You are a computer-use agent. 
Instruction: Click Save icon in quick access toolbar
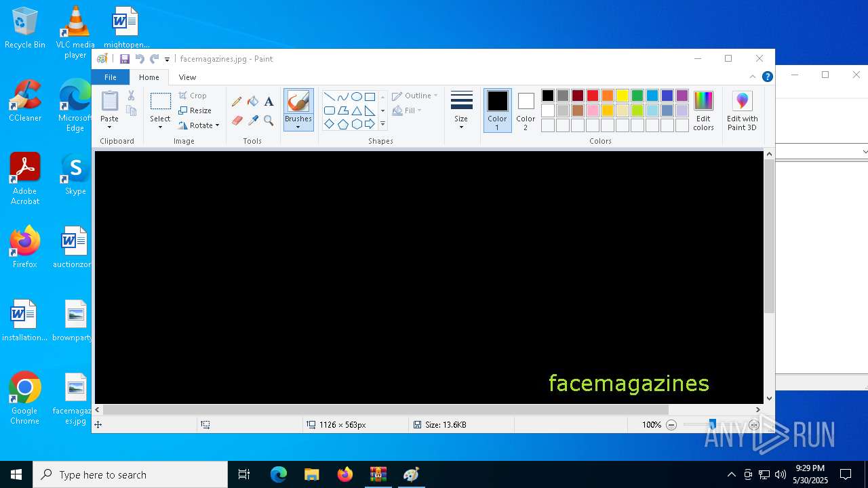(x=125, y=59)
